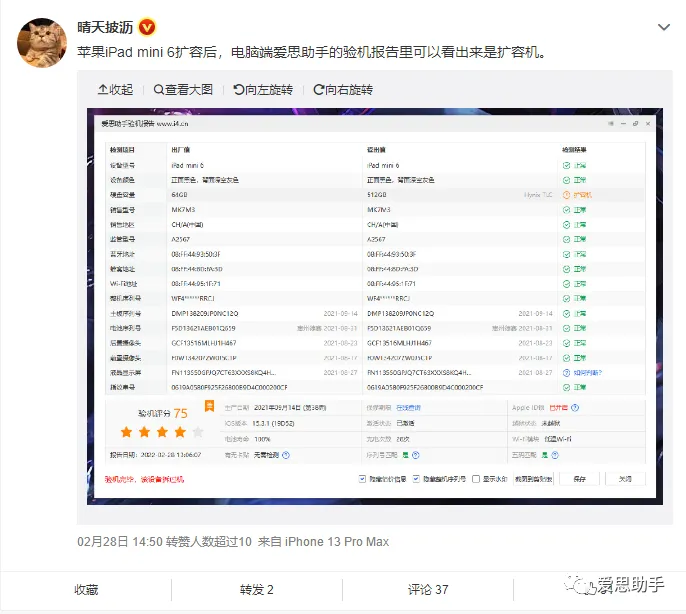Click the green check icon in Wi-Fi地址 row
The height and width of the screenshot is (614, 686).
coord(566,284)
